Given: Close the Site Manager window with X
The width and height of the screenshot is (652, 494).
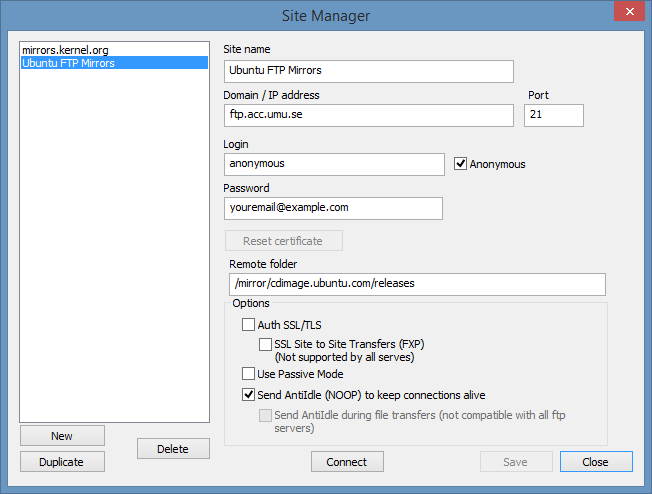Looking at the screenshot, I should [630, 11].
